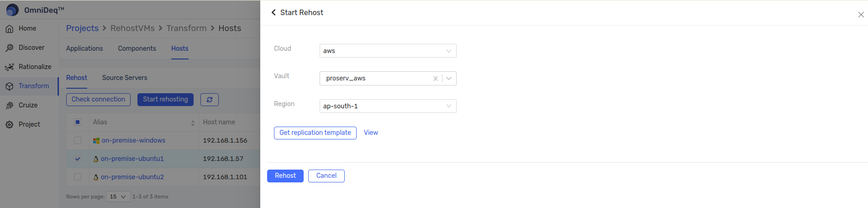Open the rows per page dropdown
Viewport: 868px width, 208px height.
pyautogui.click(x=118, y=197)
